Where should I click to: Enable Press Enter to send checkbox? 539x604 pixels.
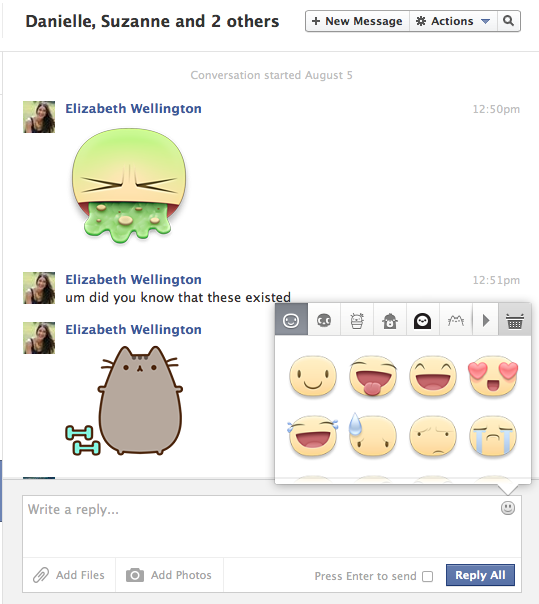click(x=427, y=576)
